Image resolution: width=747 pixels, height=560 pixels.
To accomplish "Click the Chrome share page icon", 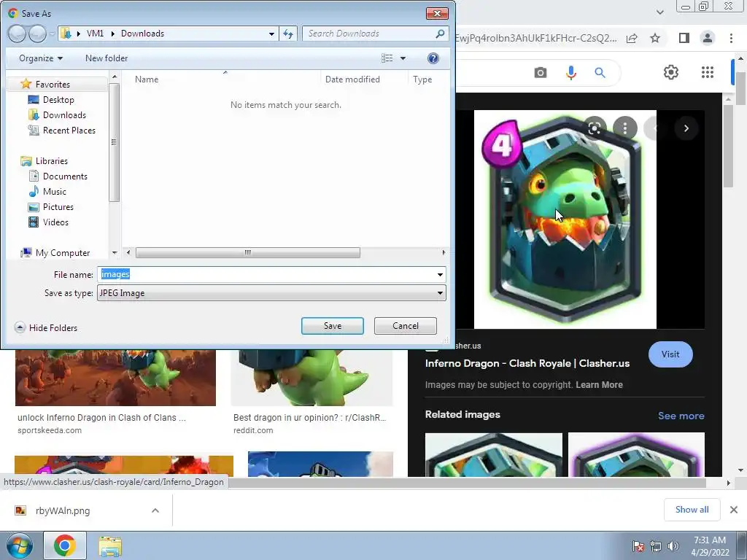I will [x=632, y=38].
